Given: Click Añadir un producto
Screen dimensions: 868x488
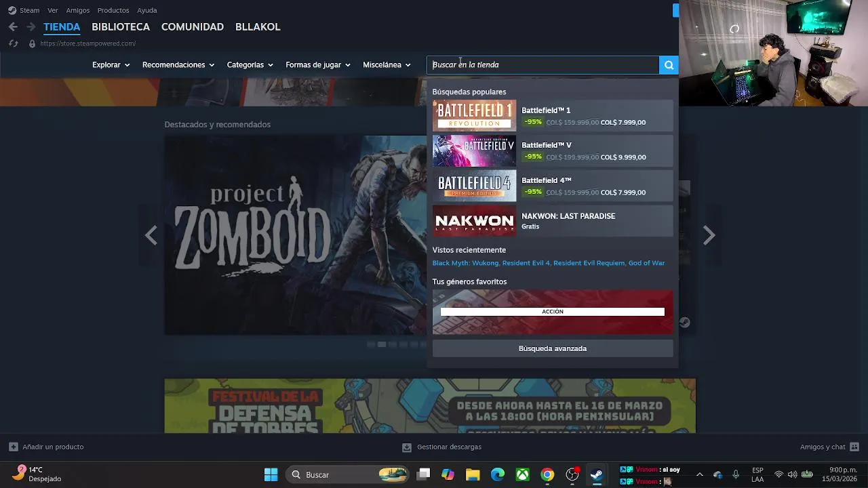Looking at the screenshot, I should tap(53, 447).
